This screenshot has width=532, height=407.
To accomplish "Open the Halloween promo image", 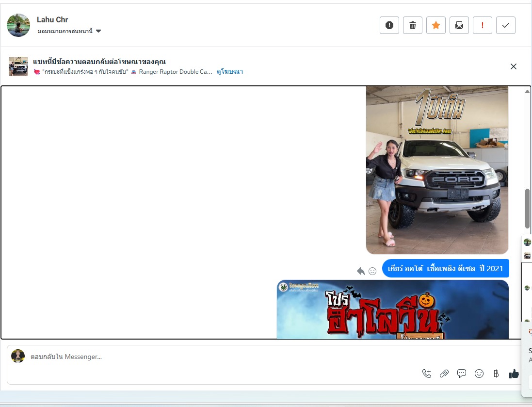I will tap(392, 309).
